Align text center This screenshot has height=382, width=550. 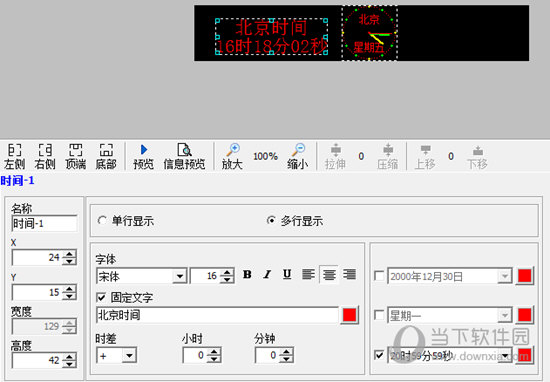(x=329, y=275)
